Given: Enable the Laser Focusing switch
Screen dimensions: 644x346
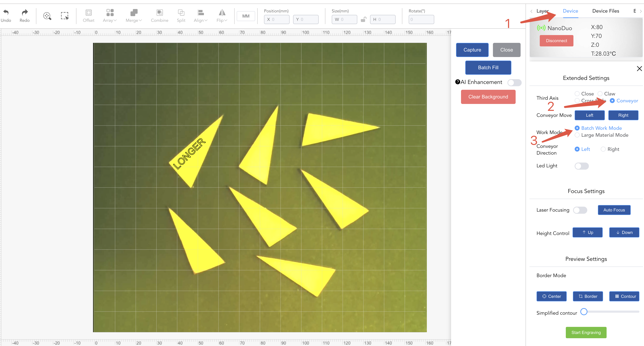Looking at the screenshot, I should click(x=580, y=210).
